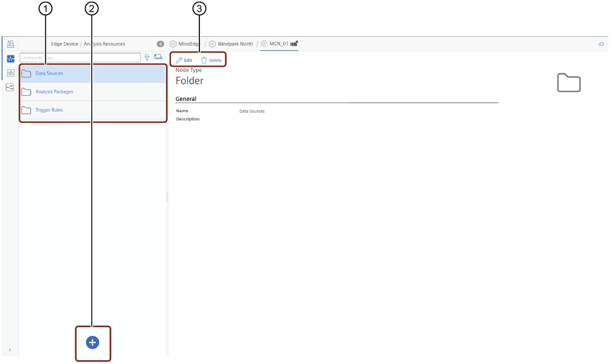Click the MCN_01 device status icon
The image size is (610, 364).
coord(294,44)
